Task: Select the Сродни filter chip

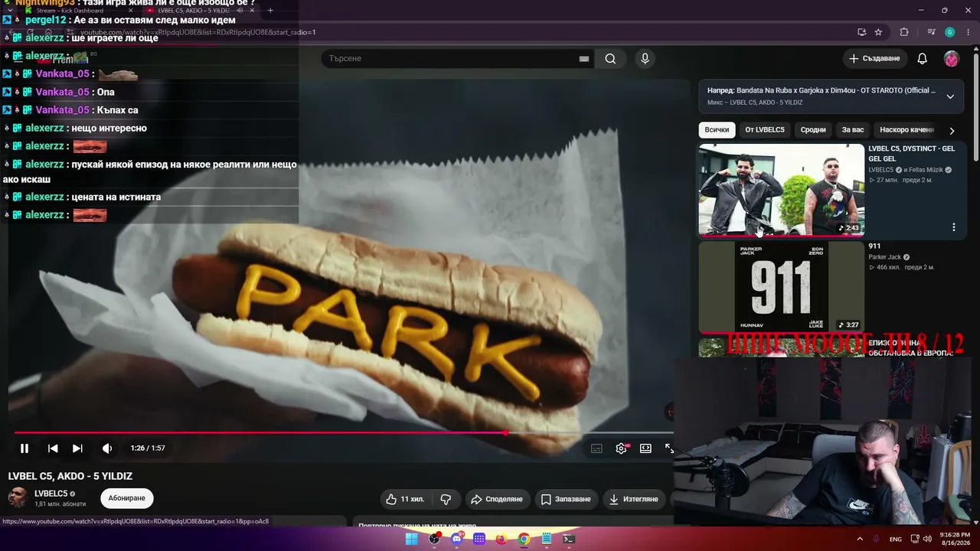Action: click(813, 130)
